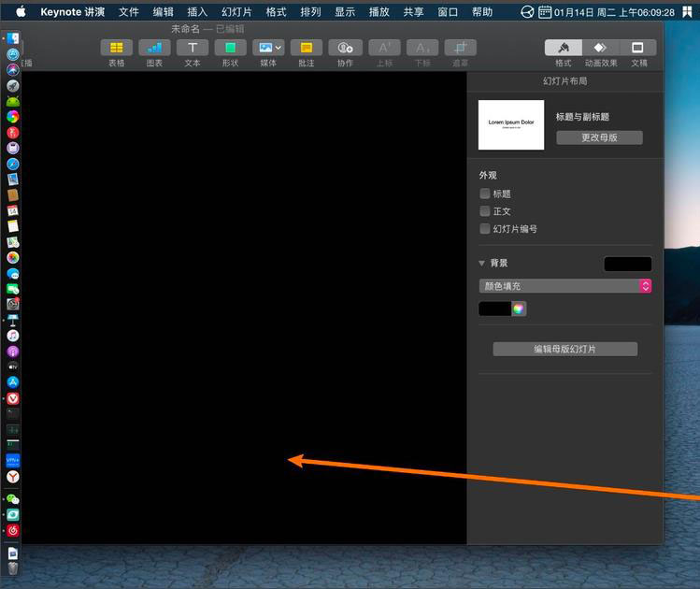Switch to the Format inspector tab

click(x=564, y=48)
